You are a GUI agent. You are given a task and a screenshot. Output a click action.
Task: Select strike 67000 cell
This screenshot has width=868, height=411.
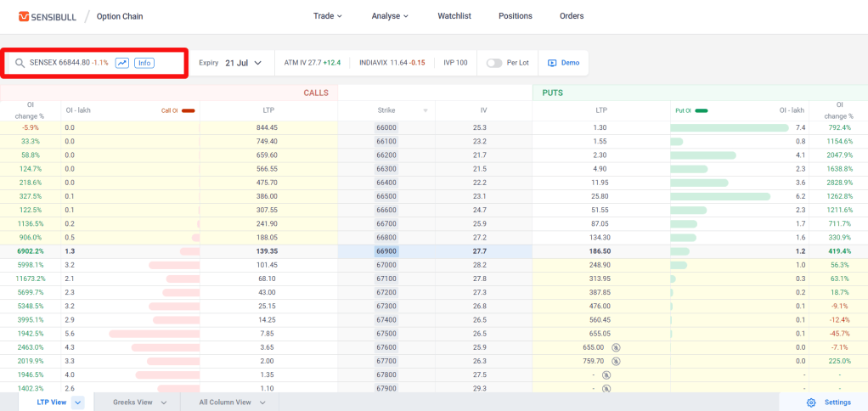pos(386,265)
